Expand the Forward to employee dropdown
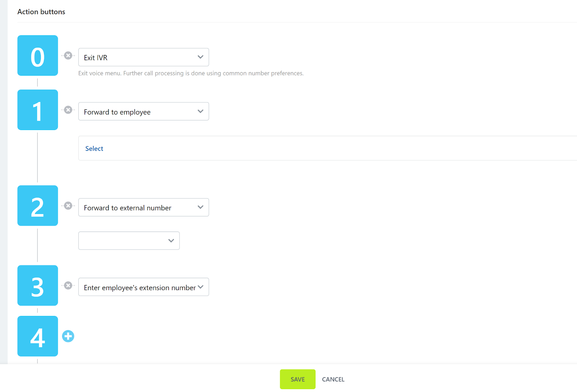The height and width of the screenshot is (392, 577). pos(144,112)
